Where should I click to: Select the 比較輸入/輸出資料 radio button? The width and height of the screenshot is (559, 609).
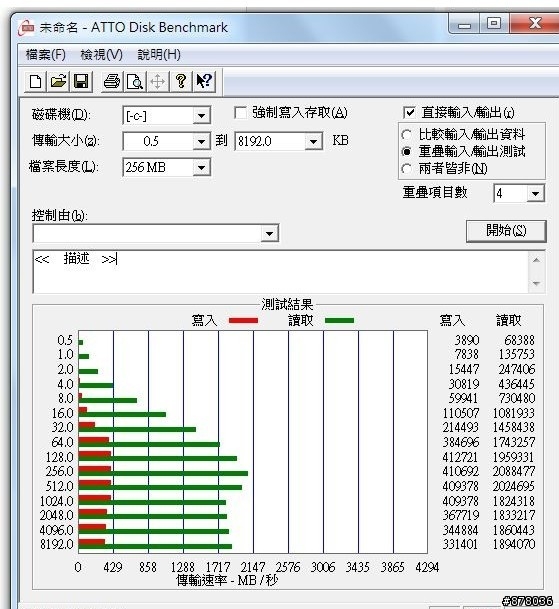click(406, 135)
